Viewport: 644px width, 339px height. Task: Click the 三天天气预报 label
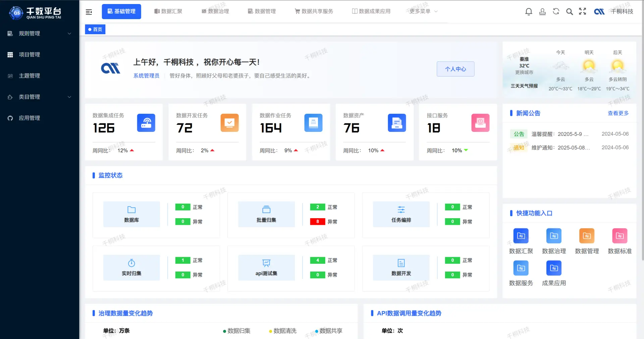tap(524, 86)
